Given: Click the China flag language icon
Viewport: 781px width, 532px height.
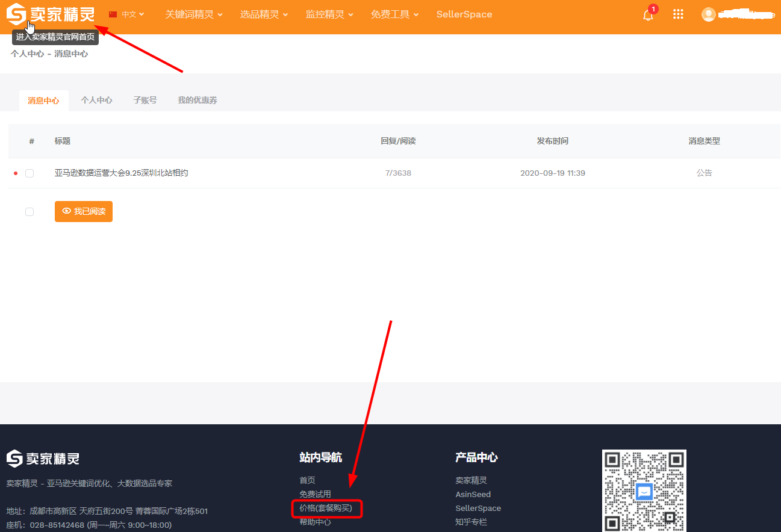Looking at the screenshot, I should tap(111, 13).
